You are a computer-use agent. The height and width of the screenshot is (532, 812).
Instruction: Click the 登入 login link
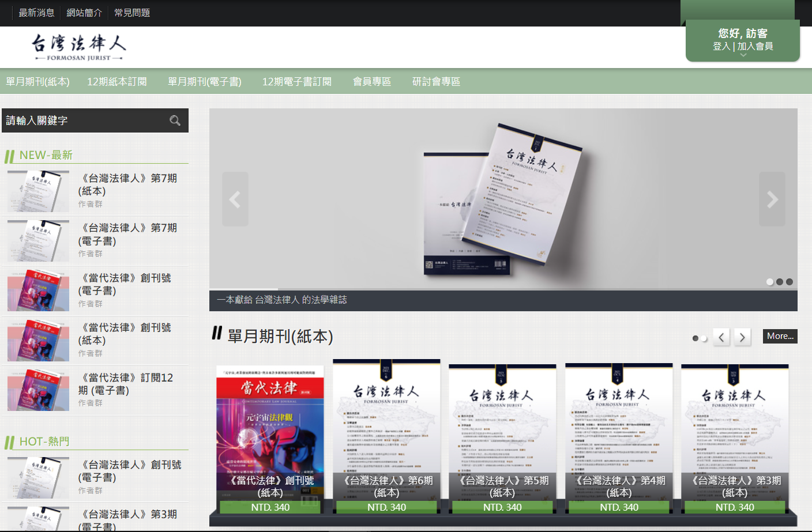[721, 46]
